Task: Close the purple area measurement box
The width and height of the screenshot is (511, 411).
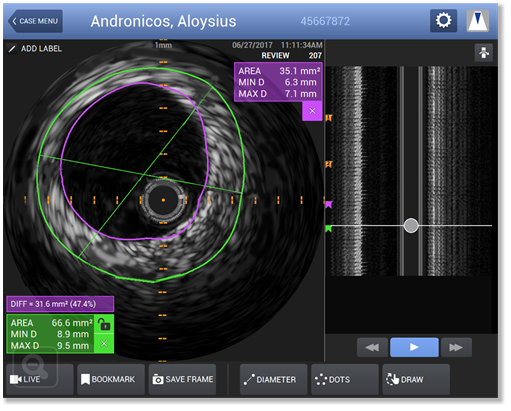Action: [312, 111]
